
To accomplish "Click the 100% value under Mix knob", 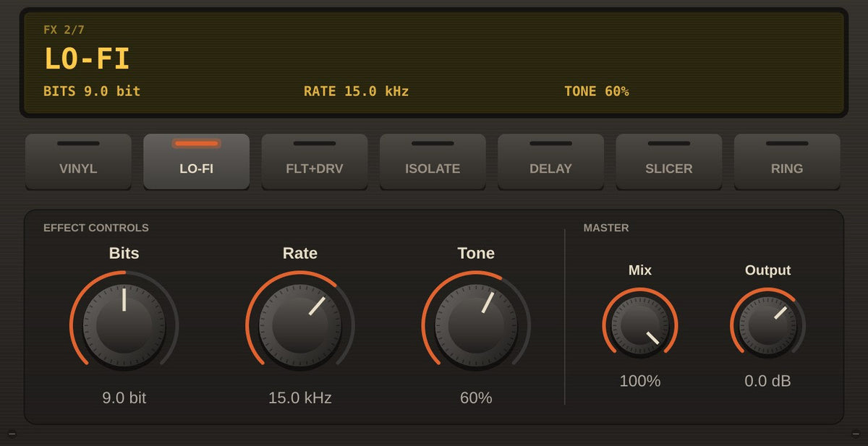I will pos(640,381).
